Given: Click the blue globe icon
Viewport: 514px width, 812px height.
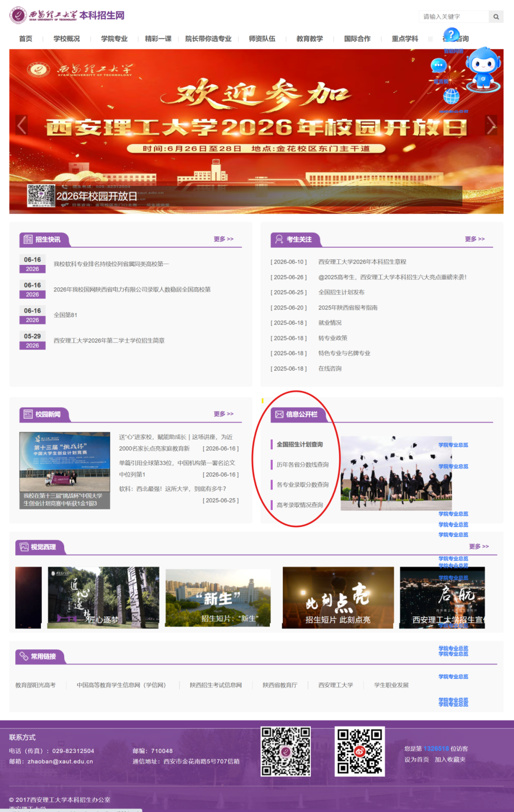Looking at the screenshot, I should pos(451,97).
